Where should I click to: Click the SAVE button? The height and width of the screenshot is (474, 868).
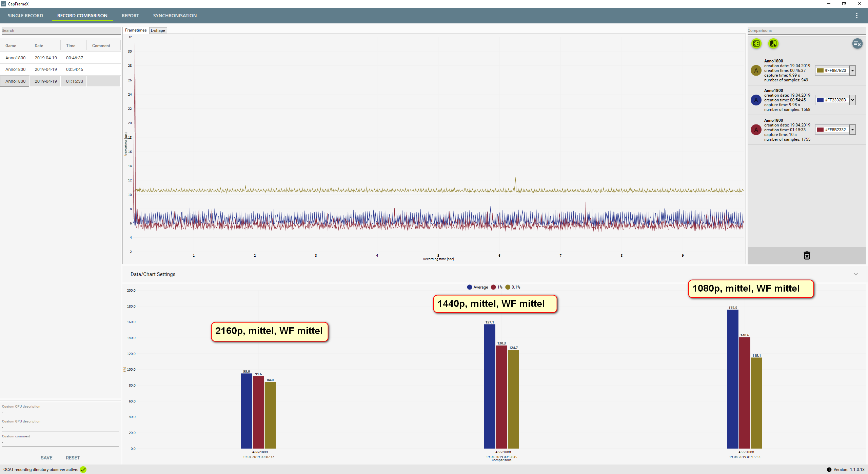coord(46,458)
